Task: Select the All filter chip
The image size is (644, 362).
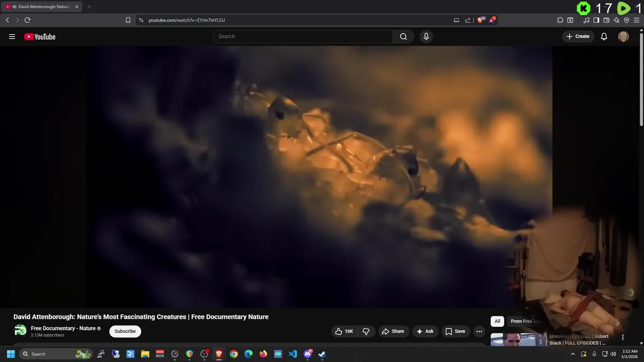Action: click(x=497, y=321)
